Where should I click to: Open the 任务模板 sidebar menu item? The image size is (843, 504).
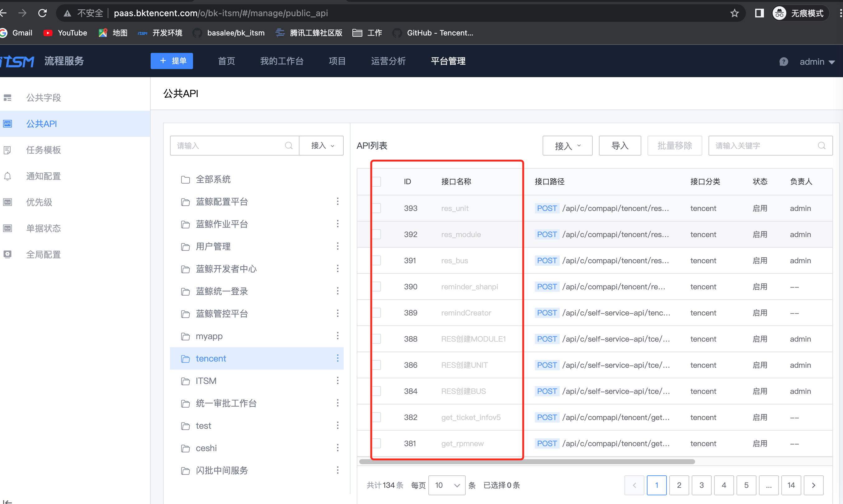[x=75, y=150]
